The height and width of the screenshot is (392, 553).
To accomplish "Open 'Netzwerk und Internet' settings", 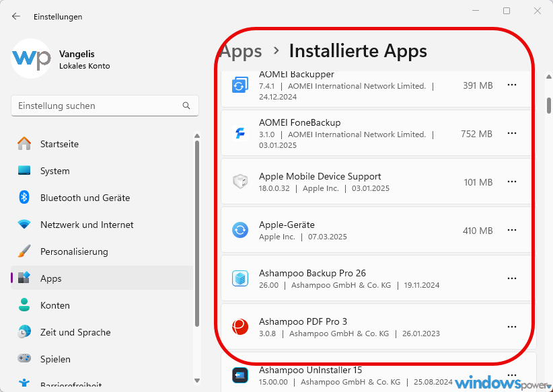I will [102, 225].
